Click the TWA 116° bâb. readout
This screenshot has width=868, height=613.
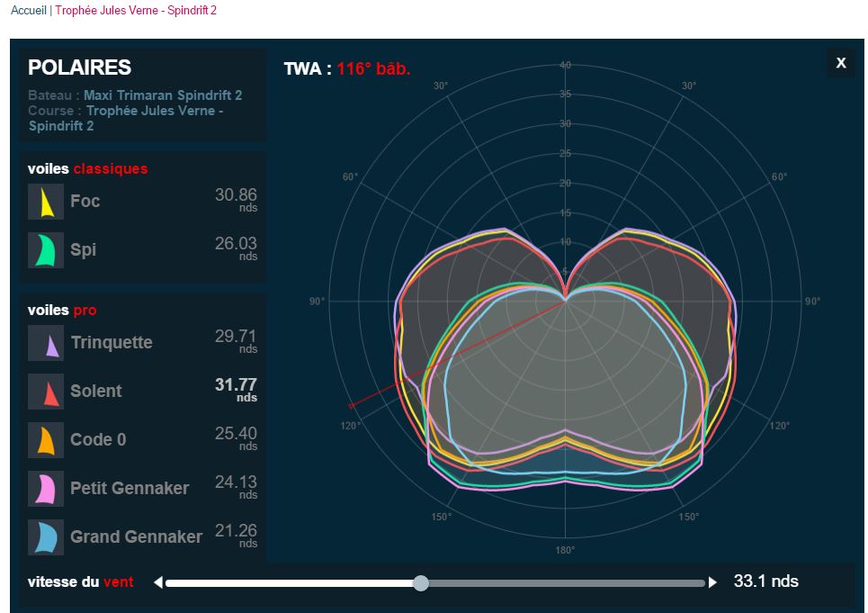[x=347, y=68]
